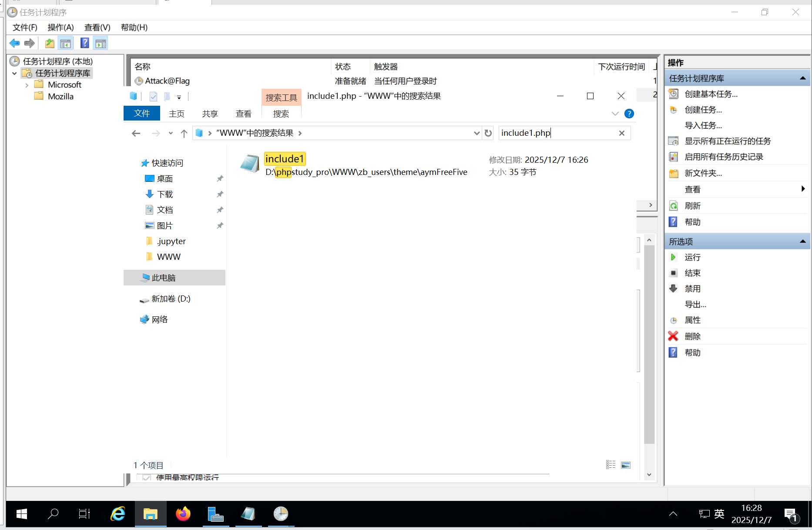This screenshot has width=812, height=530.
Task: Collapse the 所选项 actions section
Action: pyautogui.click(x=803, y=242)
